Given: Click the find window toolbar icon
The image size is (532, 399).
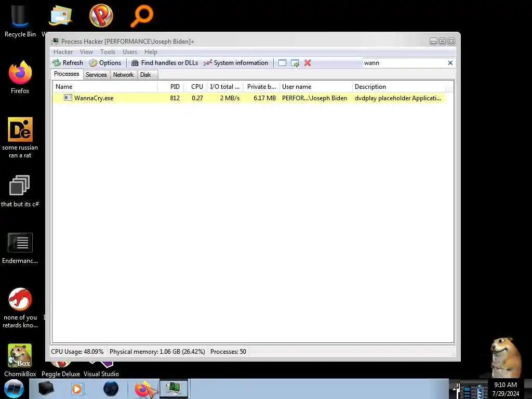Looking at the screenshot, I should [282, 63].
